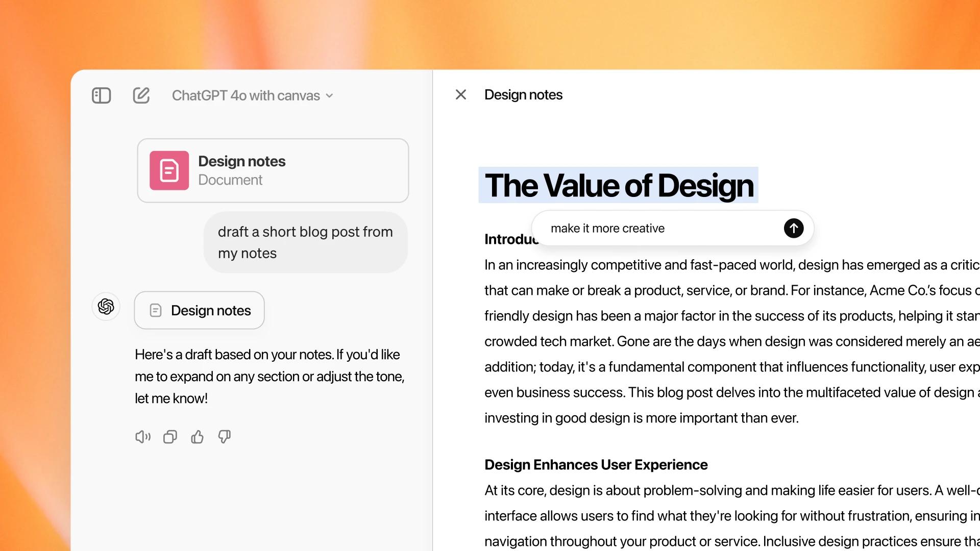
Task: Click the send arrow button for creative edit
Action: [794, 228]
